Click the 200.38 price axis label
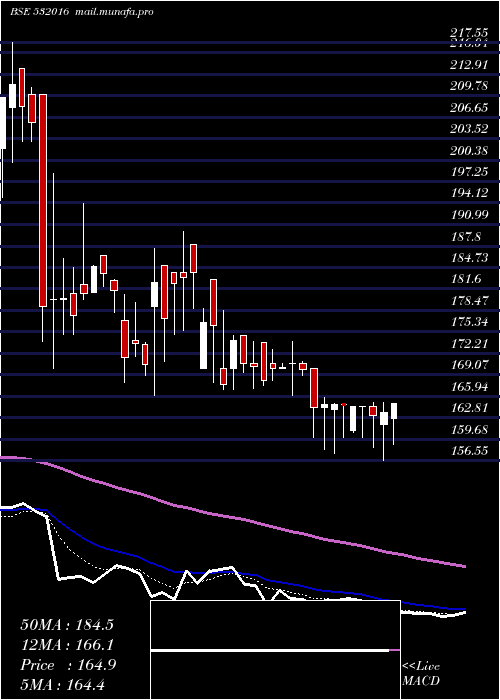This screenshot has height=700, width=500. coord(468,150)
